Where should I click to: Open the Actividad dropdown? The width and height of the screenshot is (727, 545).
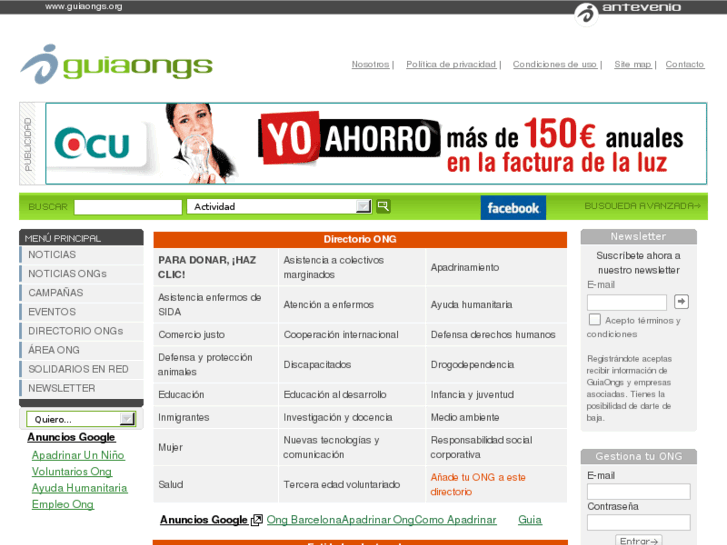(279, 206)
